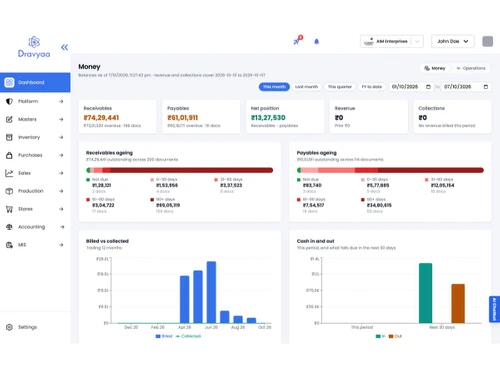Click the start date field 01/10/2026

click(412, 87)
